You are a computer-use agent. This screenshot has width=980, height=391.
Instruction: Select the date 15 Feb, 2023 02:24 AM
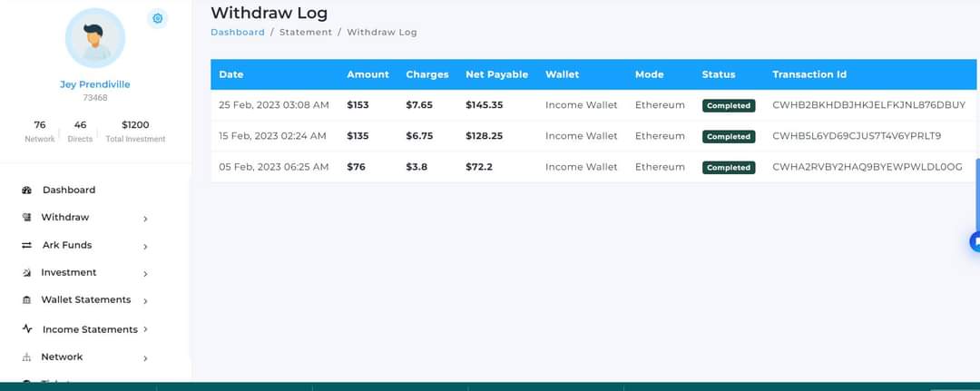pyautogui.click(x=272, y=135)
